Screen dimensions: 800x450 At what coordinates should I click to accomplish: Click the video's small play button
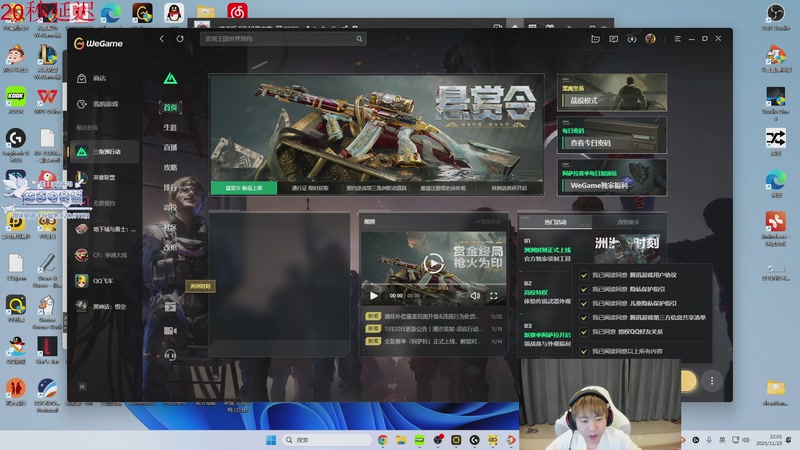pos(374,296)
